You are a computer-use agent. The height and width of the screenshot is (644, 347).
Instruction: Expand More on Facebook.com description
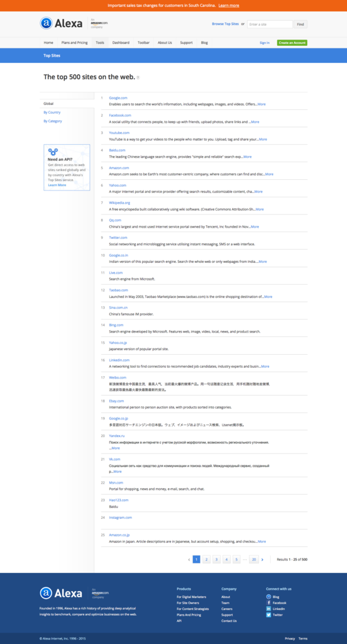click(255, 122)
